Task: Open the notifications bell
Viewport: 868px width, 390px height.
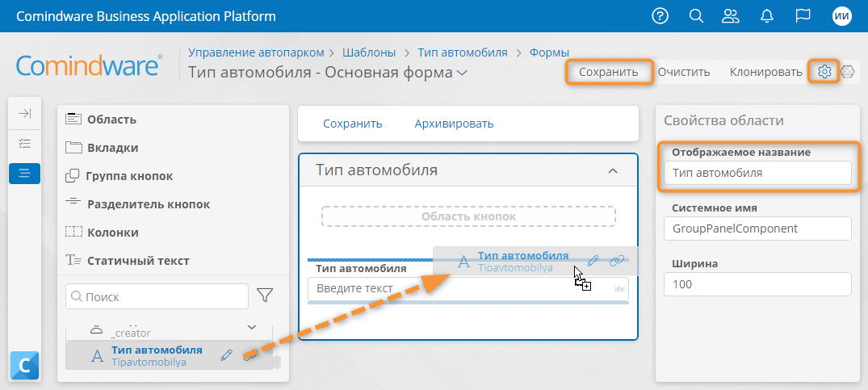Action: click(x=767, y=16)
